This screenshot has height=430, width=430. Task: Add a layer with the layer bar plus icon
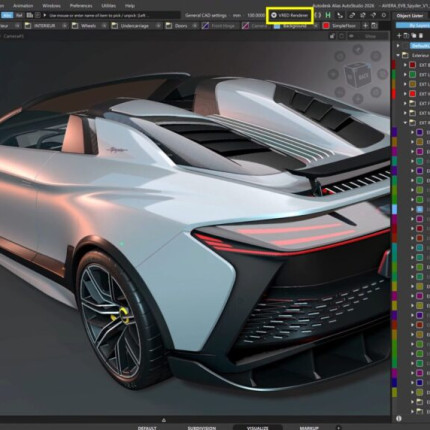pos(365,26)
